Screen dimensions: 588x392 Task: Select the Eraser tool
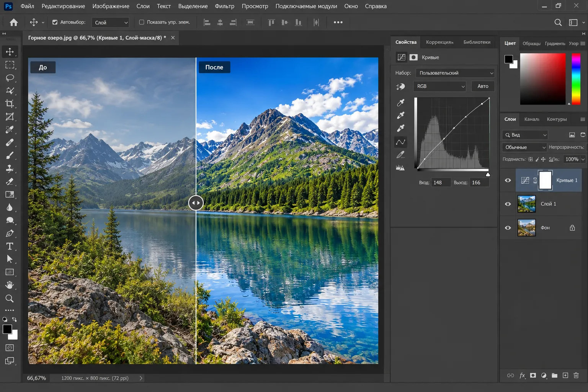pyautogui.click(x=10, y=181)
